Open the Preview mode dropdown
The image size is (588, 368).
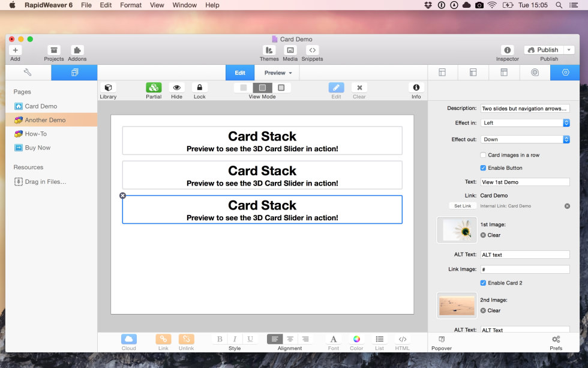278,73
